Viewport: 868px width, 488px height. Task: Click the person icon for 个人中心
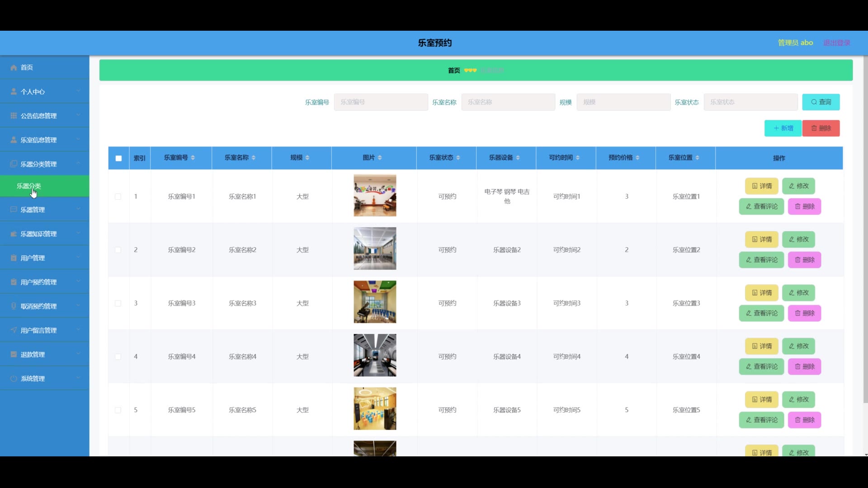point(14,91)
